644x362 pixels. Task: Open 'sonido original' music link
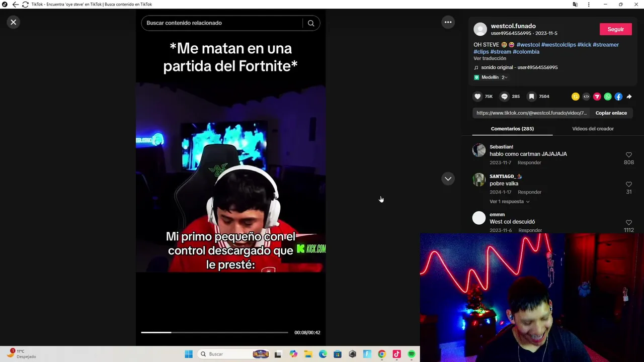click(x=519, y=67)
